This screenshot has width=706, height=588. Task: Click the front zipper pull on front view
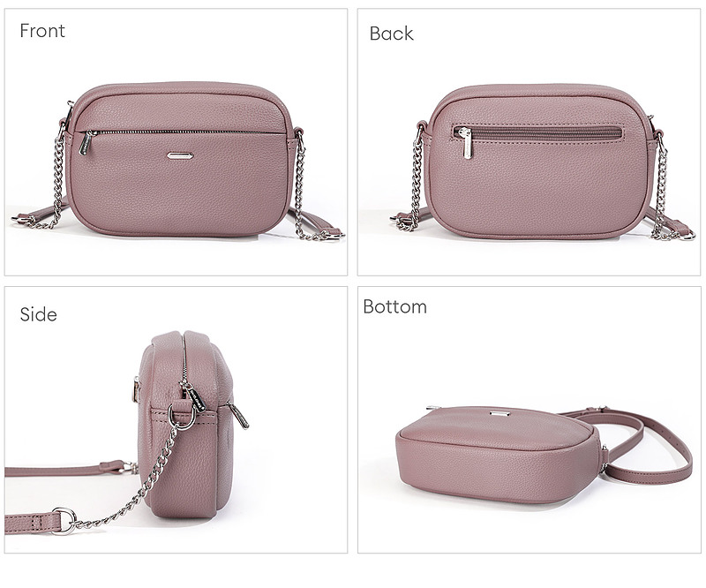coord(86,143)
